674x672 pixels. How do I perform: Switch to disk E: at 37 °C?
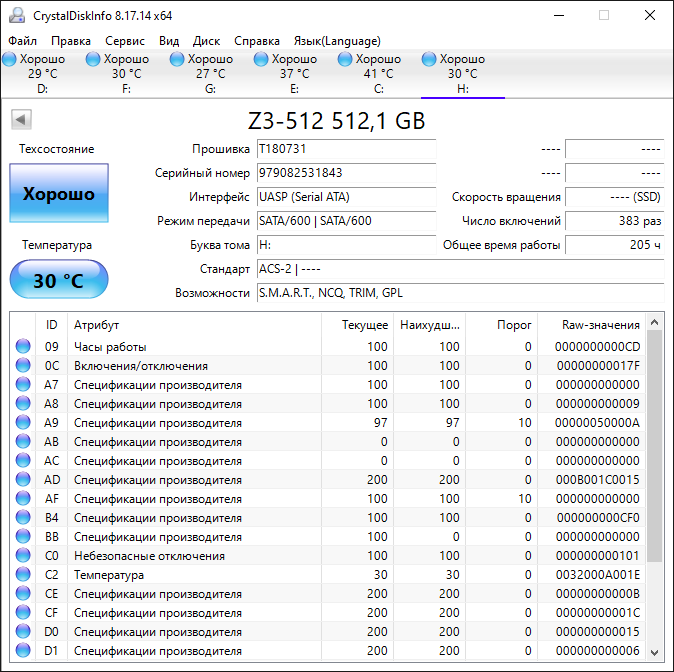[294, 73]
